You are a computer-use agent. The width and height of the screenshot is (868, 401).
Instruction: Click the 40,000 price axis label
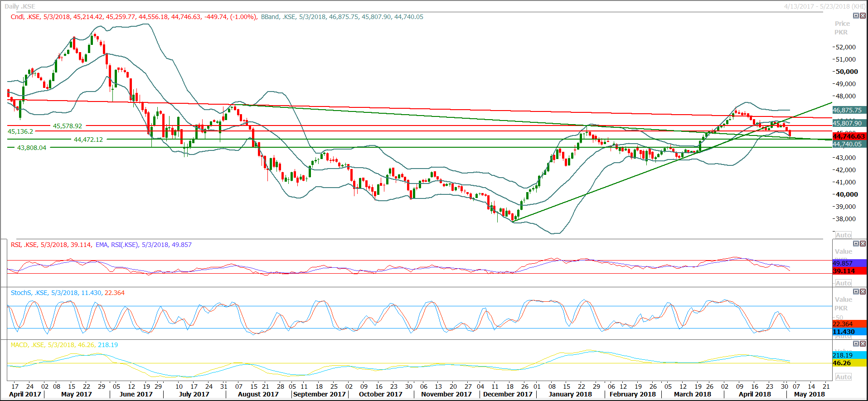point(847,194)
